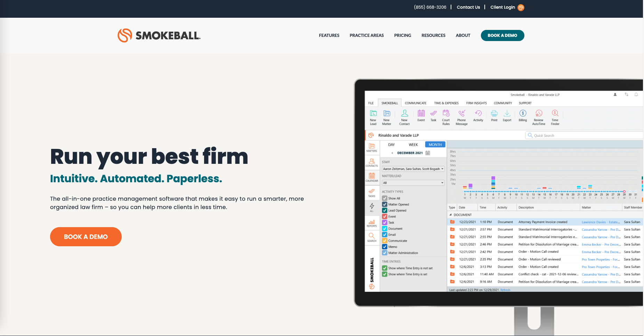Click the Contact Us top bar link
Viewport: 644px width, 336px height.
point(468,7)
